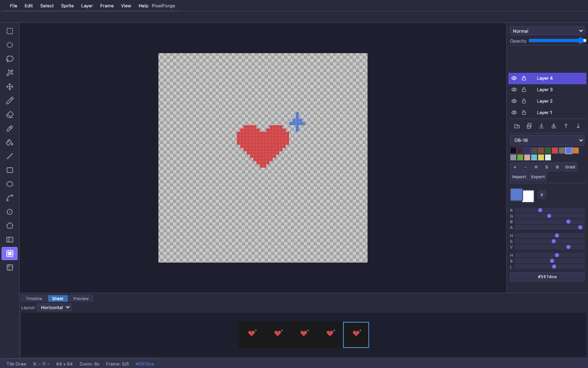Lock Layer 2 with padlock icon

tap(524, 101)
